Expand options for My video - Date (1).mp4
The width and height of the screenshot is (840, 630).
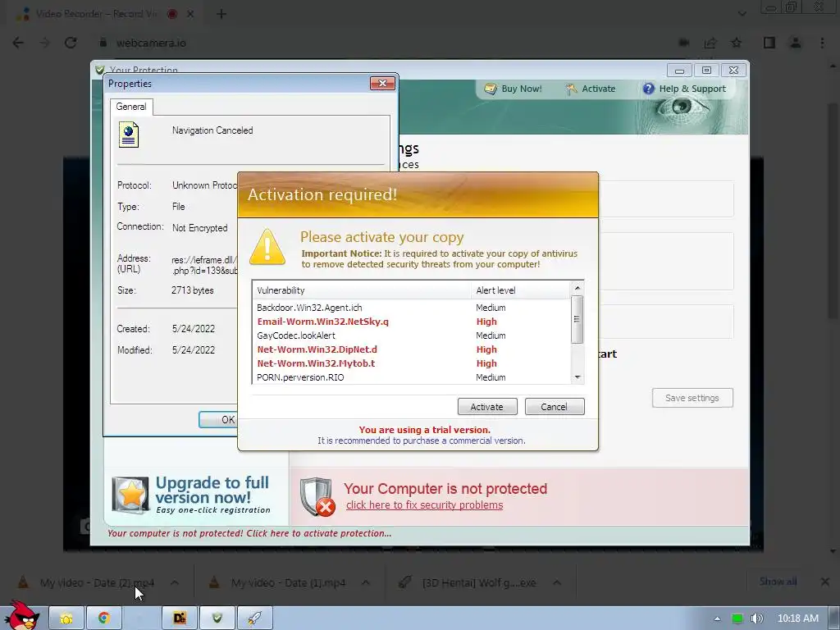point(365,582)
